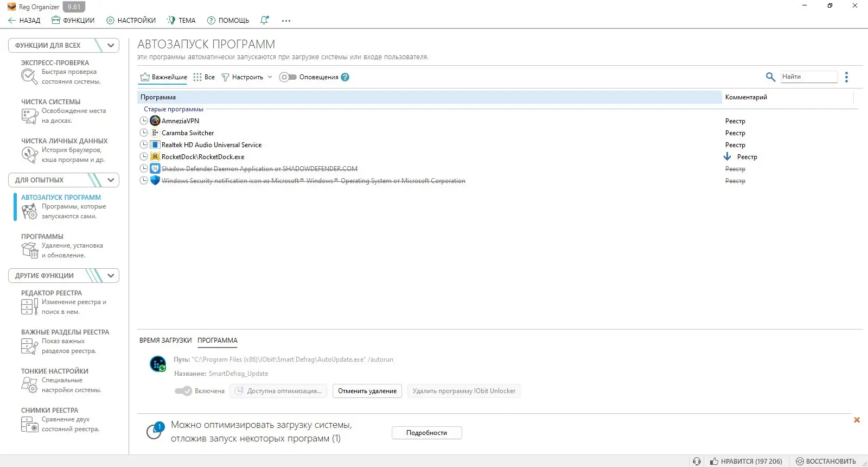868x467 pixels.
Task: Click the headset support icon in status bar
Action: coord(697,461)
